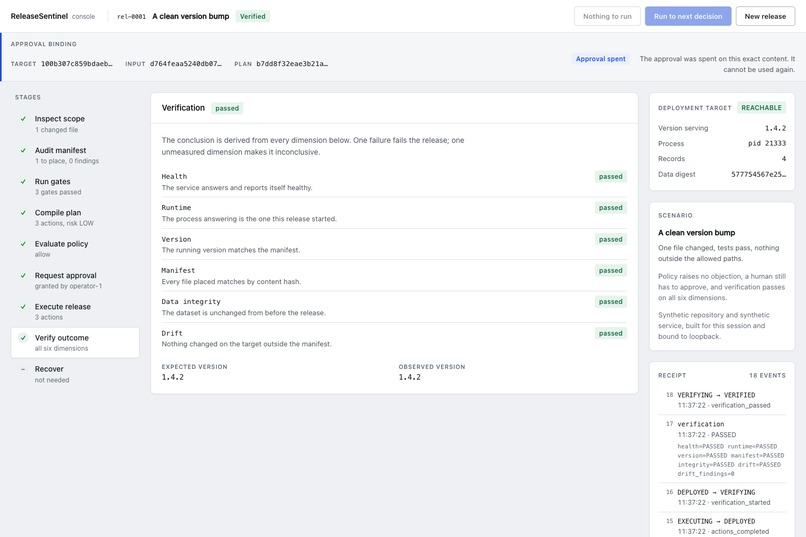The image size is (806, 537).
Task: Click the New release button
Action: click(765, 16)
